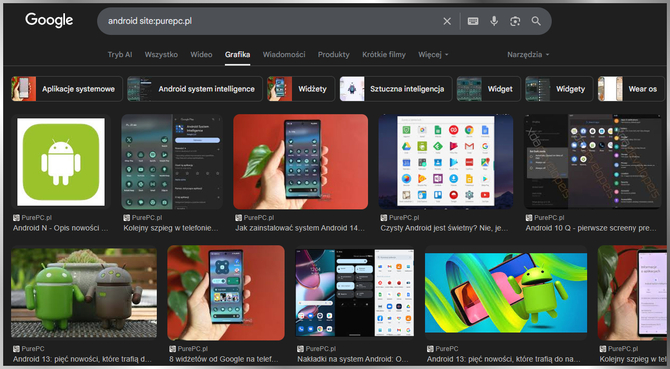The image size is (670, 369).
Task: Open 'Jak zainstalować system Android 14' link
Action: [300, 228]
